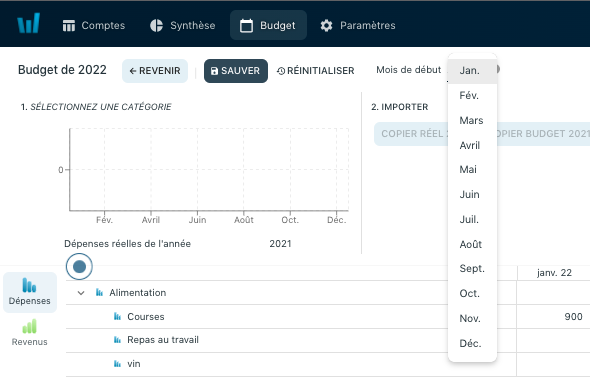Switch to the Dépenses sidebar view
This screenshot has height=377, width=590.
(30, 292)
